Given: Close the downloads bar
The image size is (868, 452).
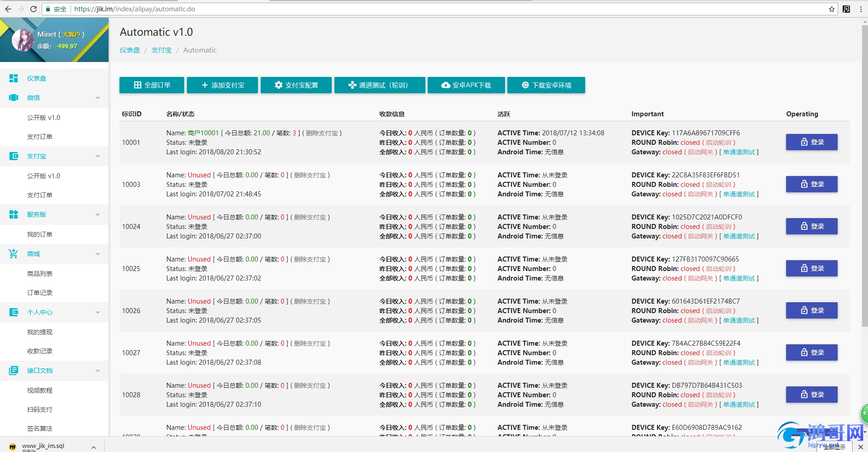Looking at the screenshot, I should pyautogui.click(x=860, y=447).
